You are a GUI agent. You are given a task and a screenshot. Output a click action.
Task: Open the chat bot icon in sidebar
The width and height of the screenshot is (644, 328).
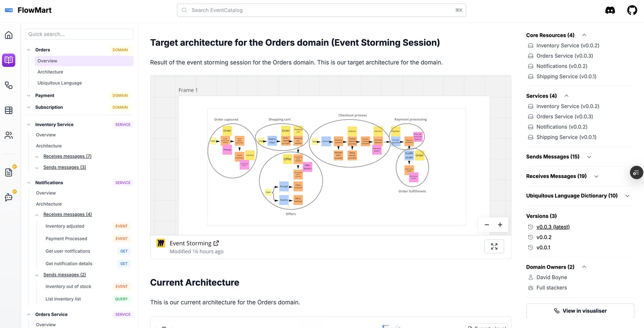pyautogui.click(x=9, y=198)
